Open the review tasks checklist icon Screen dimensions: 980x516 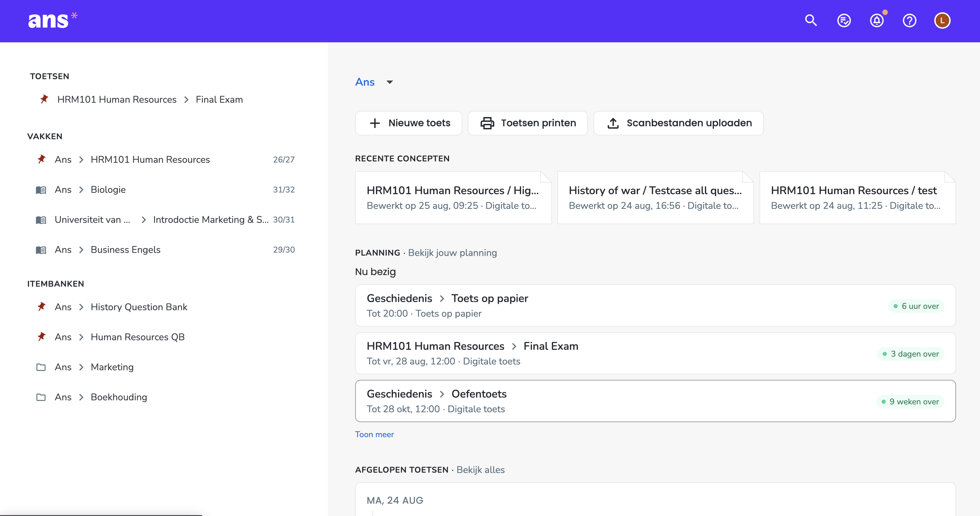tap(844, 20)
